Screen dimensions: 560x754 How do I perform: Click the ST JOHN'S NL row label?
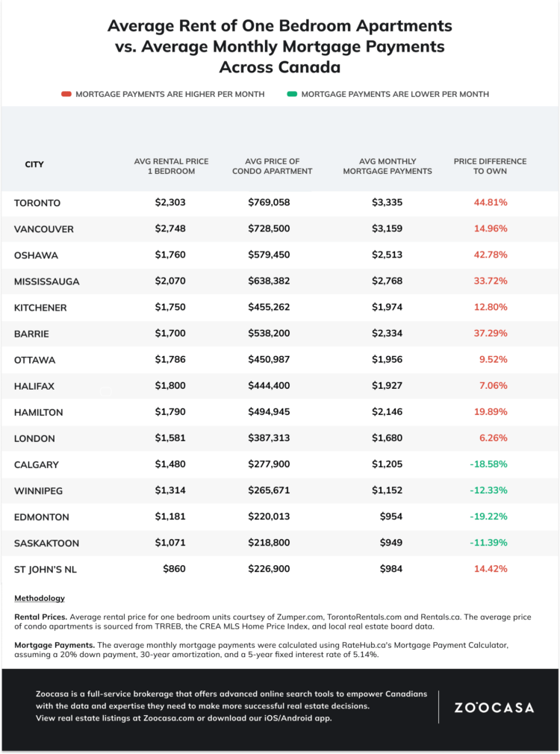(46, 570)
